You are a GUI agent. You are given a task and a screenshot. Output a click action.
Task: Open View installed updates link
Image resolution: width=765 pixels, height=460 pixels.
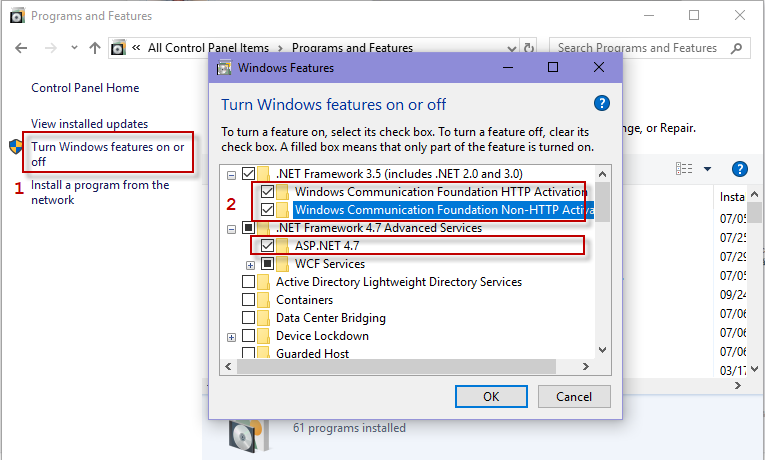89,124
